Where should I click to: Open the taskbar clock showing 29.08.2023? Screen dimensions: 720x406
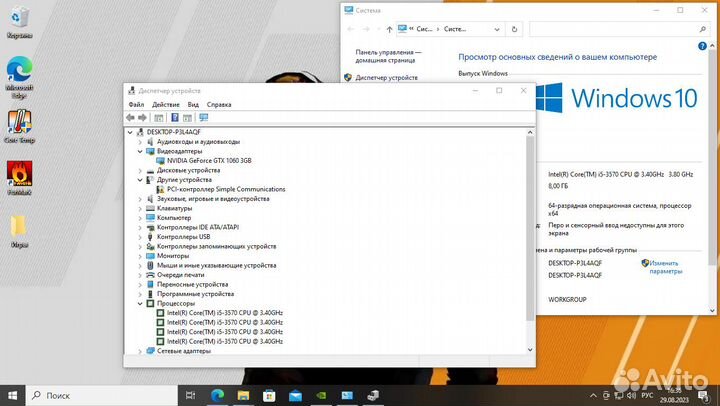[x=675, y=395]
